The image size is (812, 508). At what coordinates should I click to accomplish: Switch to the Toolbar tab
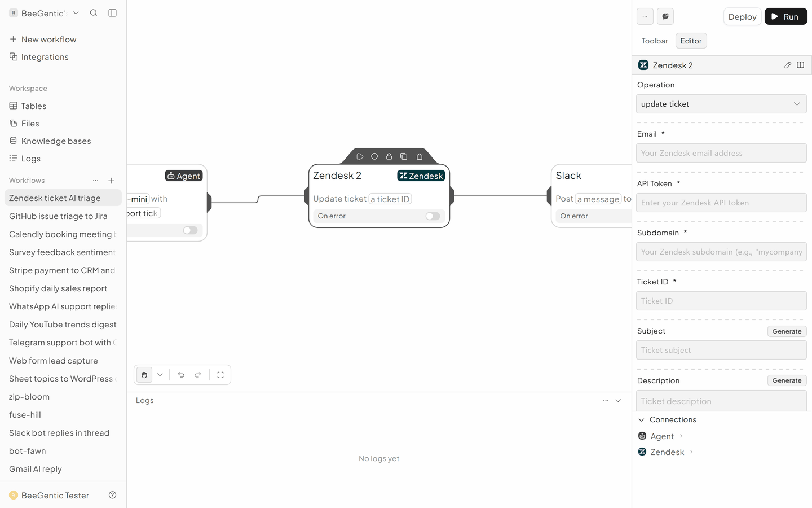tap(655, 41)
